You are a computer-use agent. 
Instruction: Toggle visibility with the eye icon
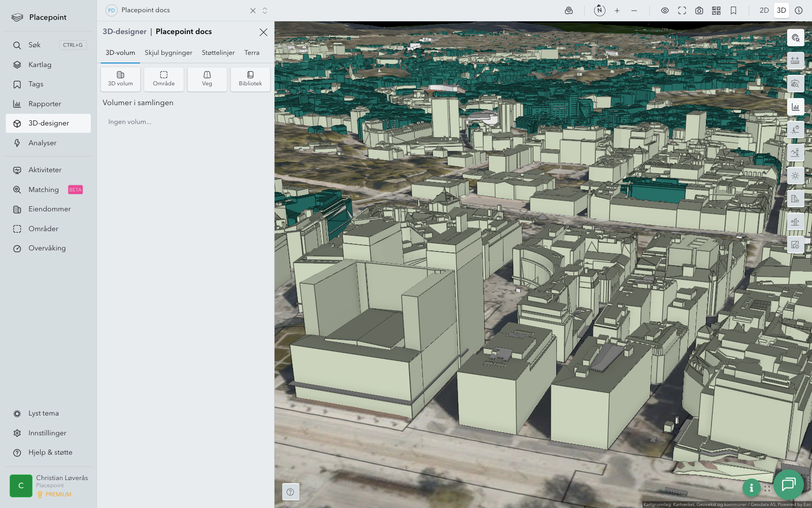tap(665, 10)
